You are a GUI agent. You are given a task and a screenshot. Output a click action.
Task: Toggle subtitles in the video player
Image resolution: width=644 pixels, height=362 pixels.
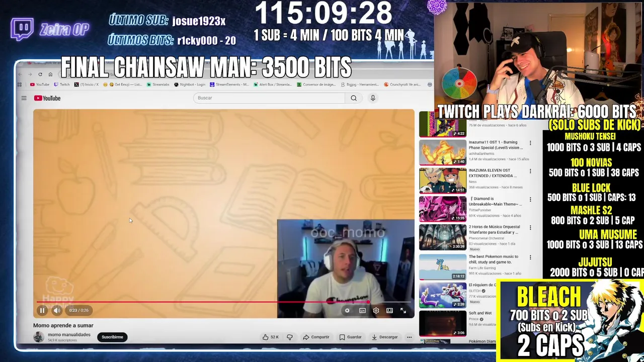[362, 311]
